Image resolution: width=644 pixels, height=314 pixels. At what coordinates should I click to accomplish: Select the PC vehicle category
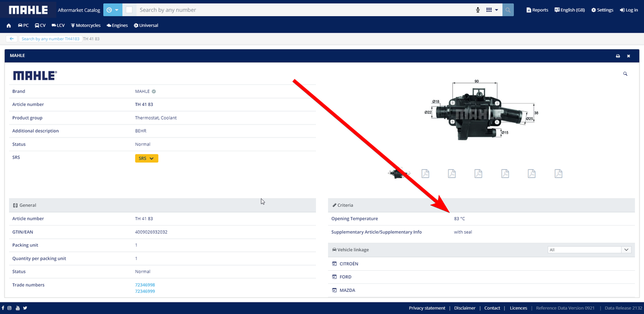point(23,25)
